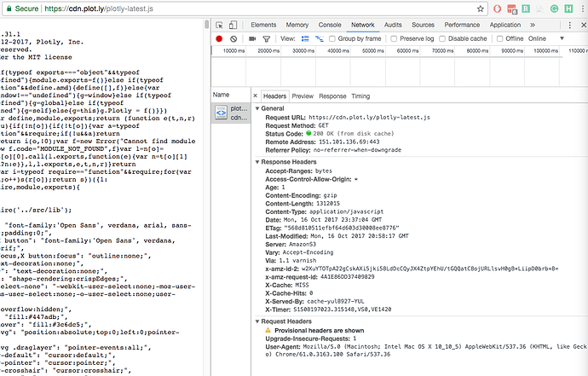Screen dimensions: 588x376
Task: Clear the network log
Action: coord(233,38)
